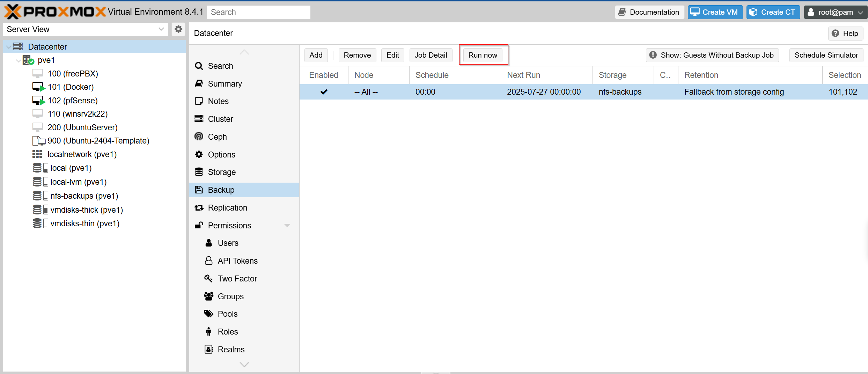This screenshot has height=374, width=868.
Task: Open the tree settings gear icon
Action: pyautogui.click(x=178, y=29)
